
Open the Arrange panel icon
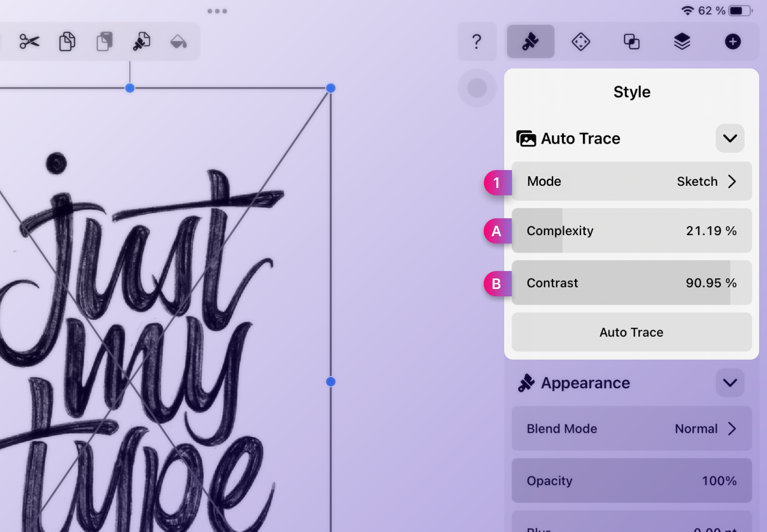point(581,42)
